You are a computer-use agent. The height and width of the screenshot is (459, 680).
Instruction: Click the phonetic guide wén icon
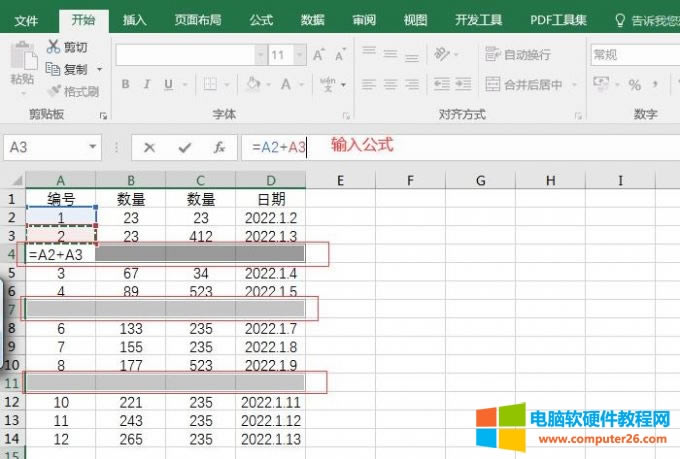coord(328,84)
